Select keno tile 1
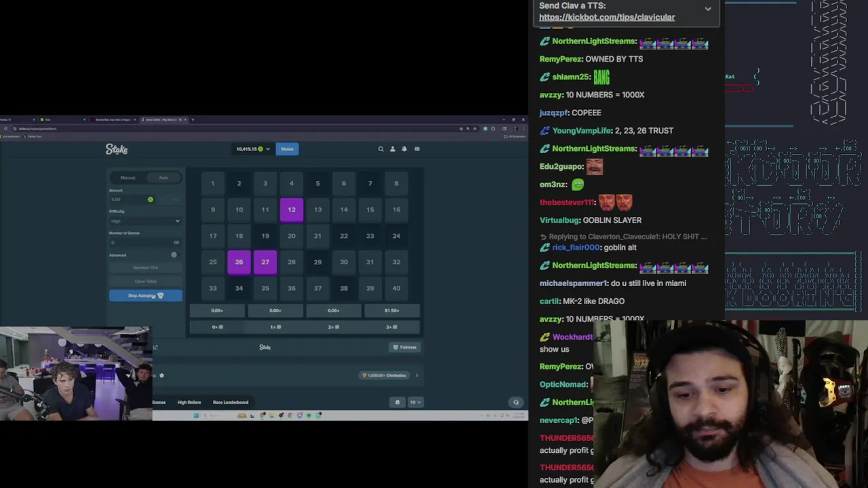Viewport: 868px width, 488px height. tap(213, 184)
